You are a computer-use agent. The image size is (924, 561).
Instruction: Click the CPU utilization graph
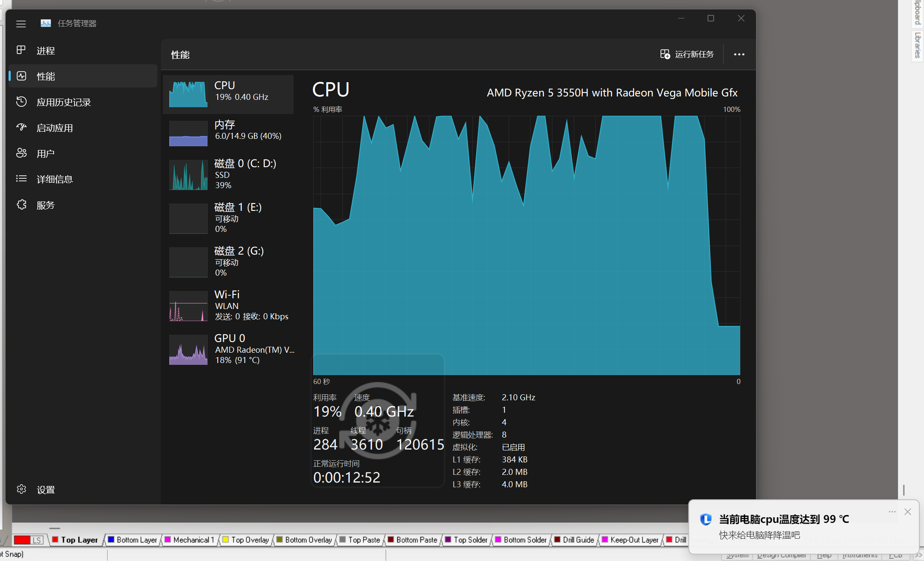pos(527,245)
